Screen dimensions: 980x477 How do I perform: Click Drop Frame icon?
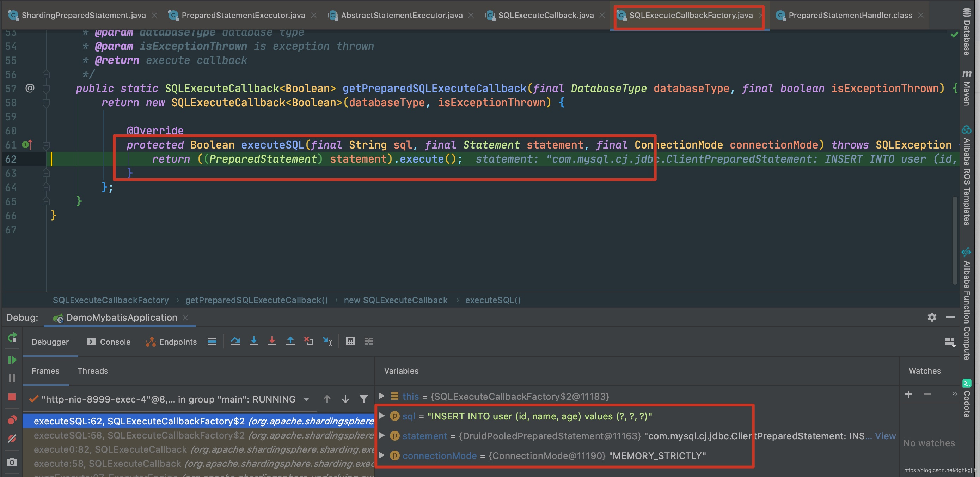(x=308, y=342)
